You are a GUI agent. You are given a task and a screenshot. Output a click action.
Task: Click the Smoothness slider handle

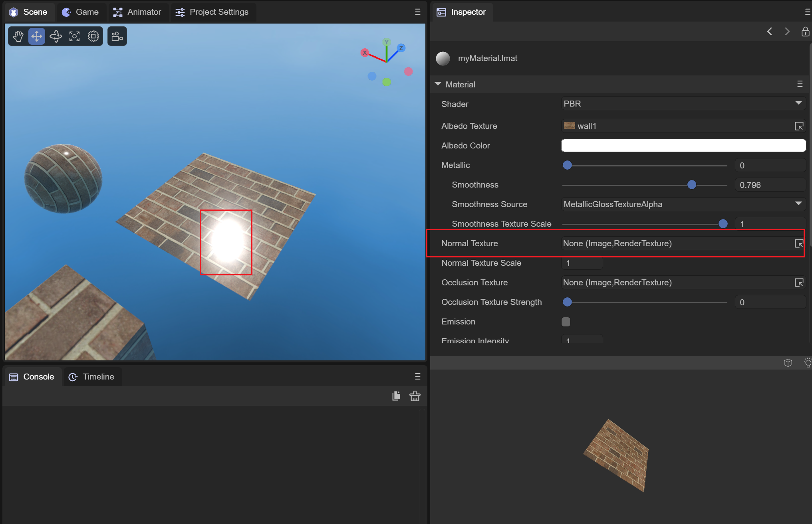coord(692,185)
